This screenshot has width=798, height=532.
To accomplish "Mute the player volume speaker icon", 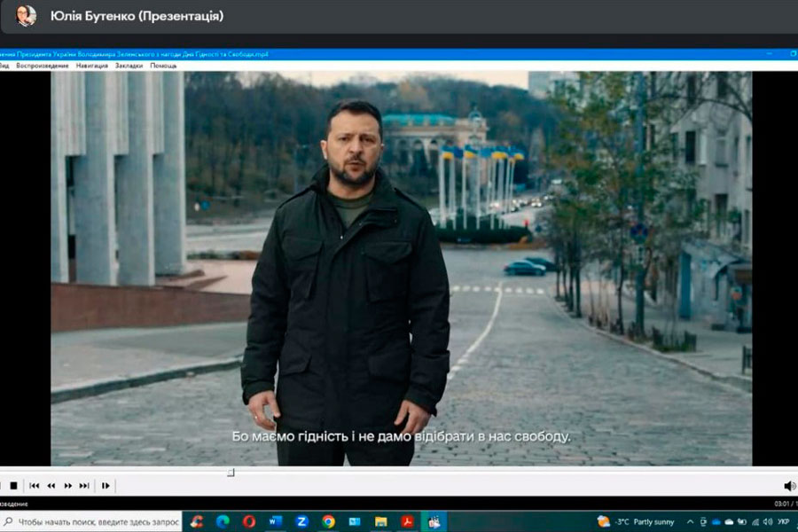I will click(x=789, y=485).
